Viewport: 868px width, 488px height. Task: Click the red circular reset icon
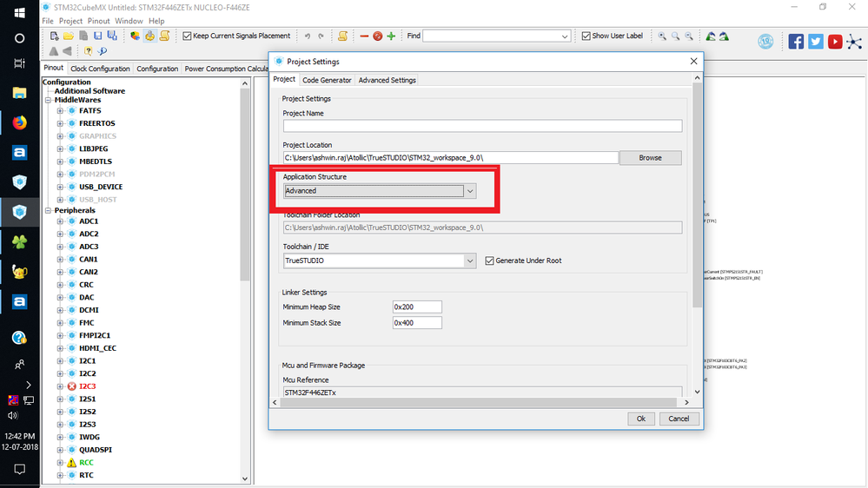pos(378,36)
